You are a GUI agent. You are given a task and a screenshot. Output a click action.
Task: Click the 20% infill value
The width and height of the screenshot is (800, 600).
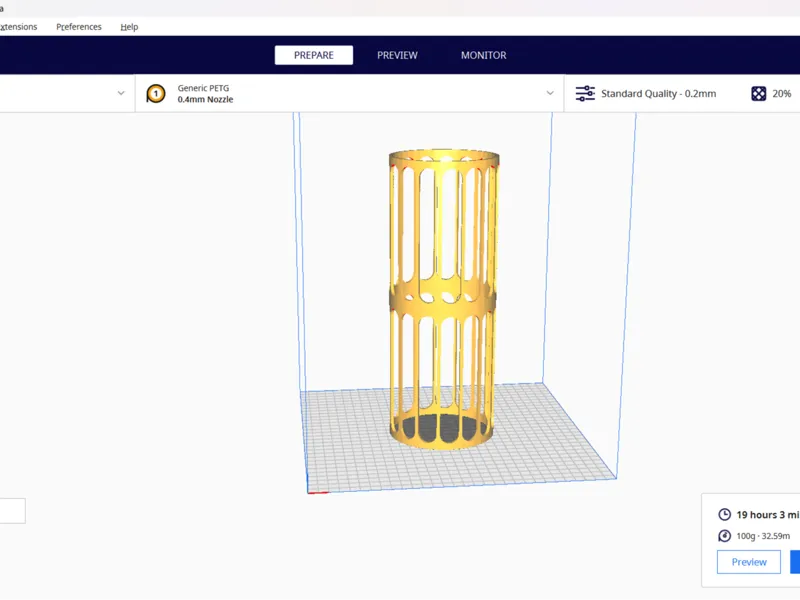[x=781, y=93]
